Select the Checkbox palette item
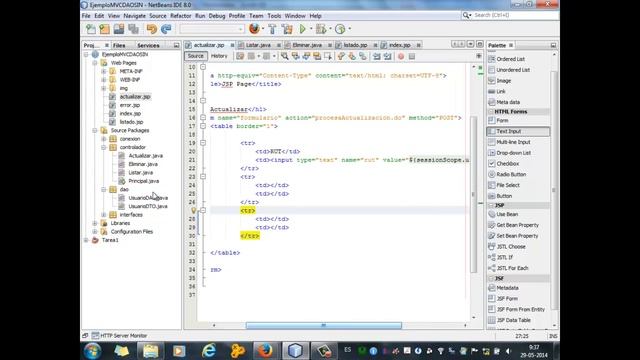Image resolution: width=640 pixels, height=360 pixels. click(x=507, y=164)
